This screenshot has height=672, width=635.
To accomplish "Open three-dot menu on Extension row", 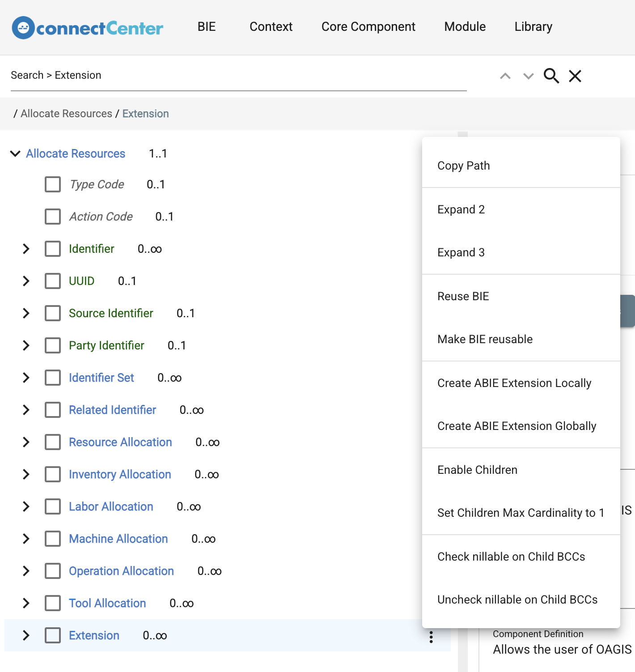I will (431, 637).
